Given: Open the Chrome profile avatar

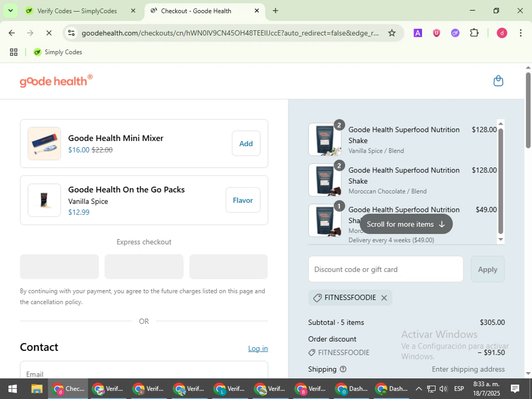Looking at the screenshot, I should [501, 33].
